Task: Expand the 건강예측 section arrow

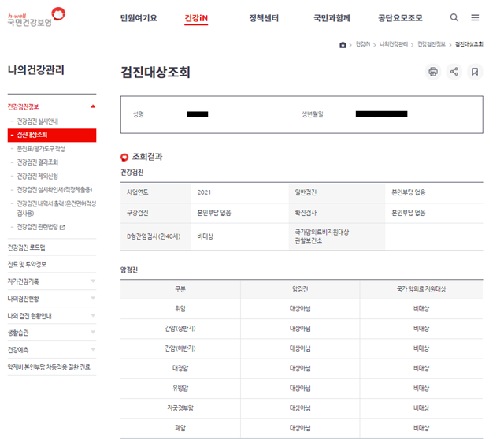Action: pyautogui.click(x=93, y=349)
